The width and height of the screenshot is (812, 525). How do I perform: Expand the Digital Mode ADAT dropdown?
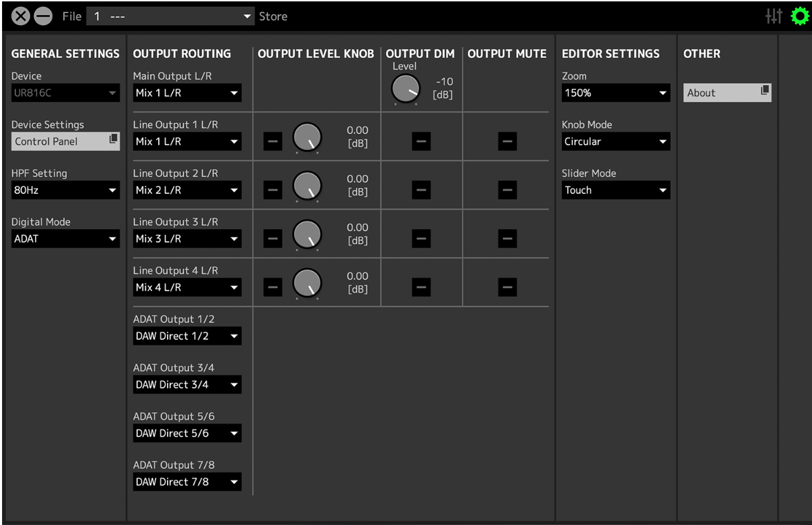click(x=65, y=239)
